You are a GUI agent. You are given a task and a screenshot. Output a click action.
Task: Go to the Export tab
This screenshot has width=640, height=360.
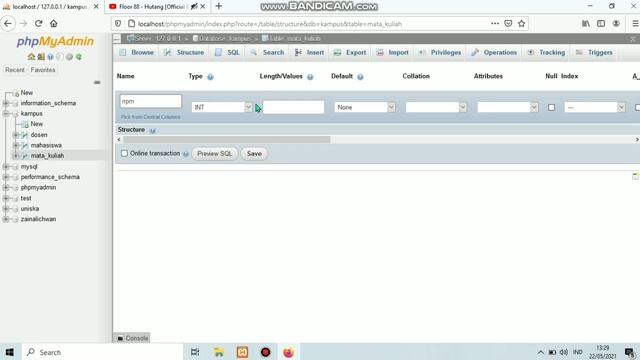click(350, 53)
